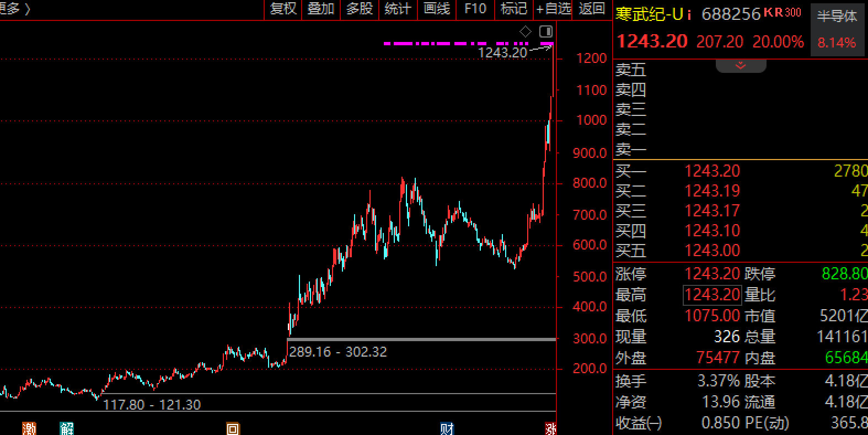Image resolution: width=868 pixels, height=435 pixels.
Task: Click the 收益 value 0.850
Action: (x=720, y=423)
